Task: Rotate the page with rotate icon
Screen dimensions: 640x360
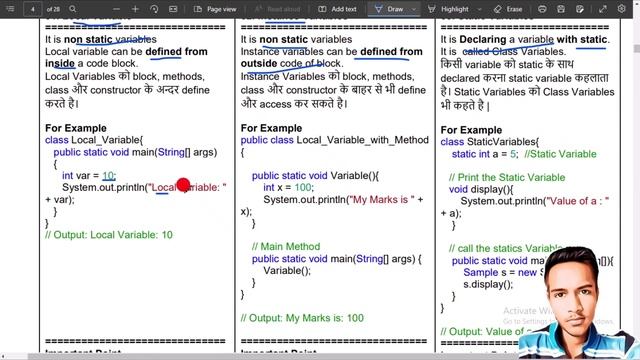Action: tap(154, 9)
